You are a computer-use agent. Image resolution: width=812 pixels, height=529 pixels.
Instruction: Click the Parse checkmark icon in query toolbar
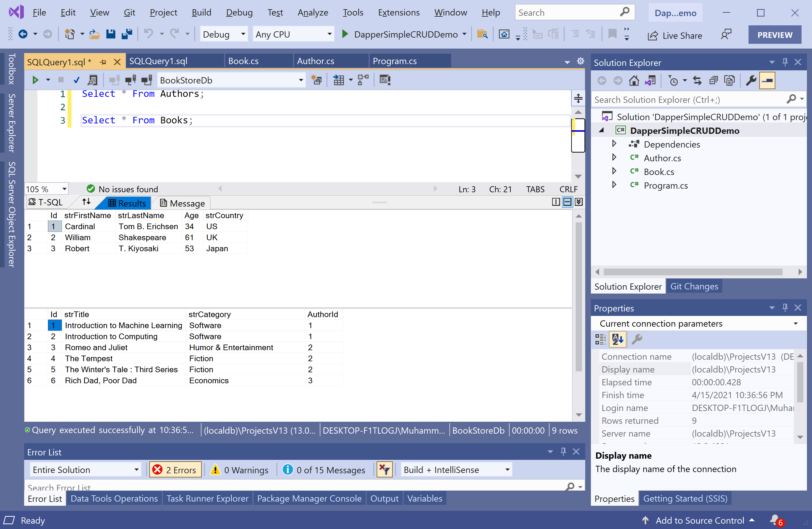76,80
